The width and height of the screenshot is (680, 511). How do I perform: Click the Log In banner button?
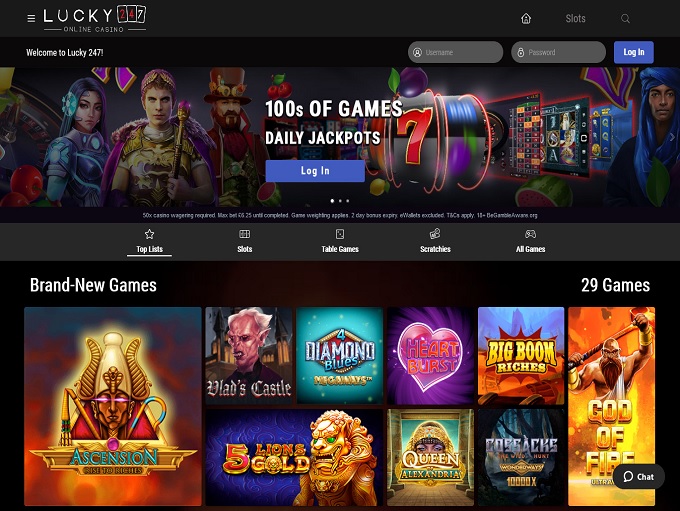315,171
